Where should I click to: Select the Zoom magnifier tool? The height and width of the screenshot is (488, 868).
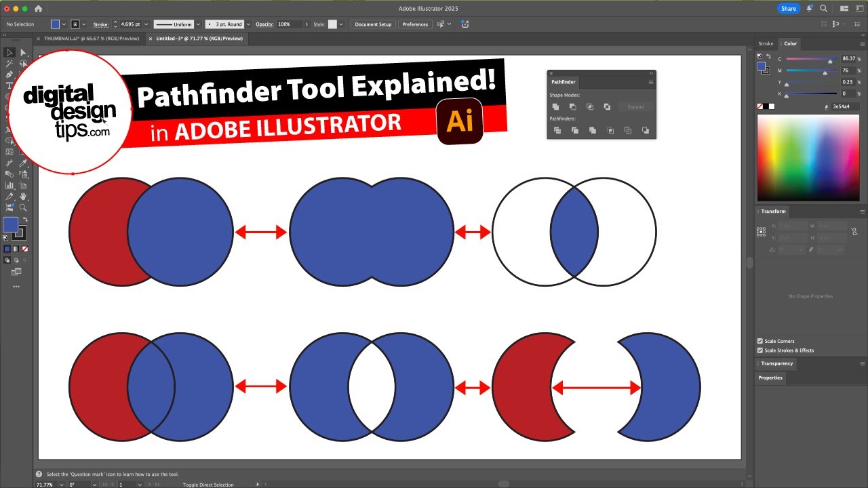[x=23, y=207]
